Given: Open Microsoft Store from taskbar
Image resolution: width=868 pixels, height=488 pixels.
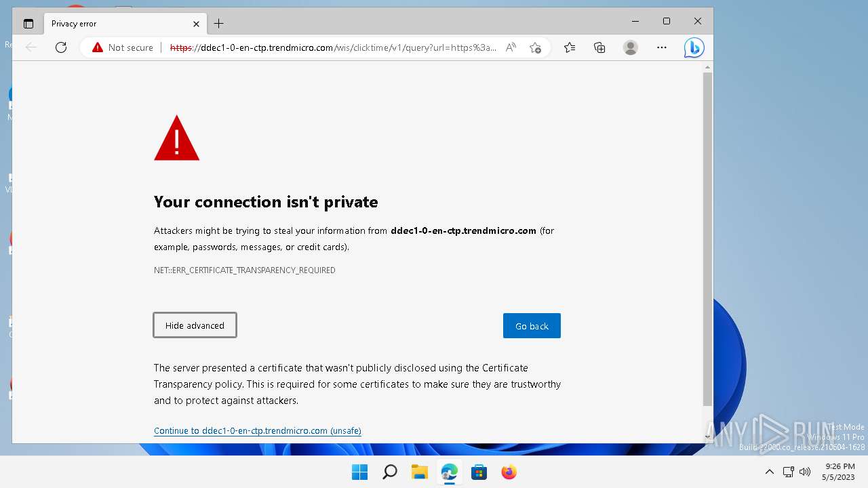Looking at the screenshot, I should click(x=479, y=472).
